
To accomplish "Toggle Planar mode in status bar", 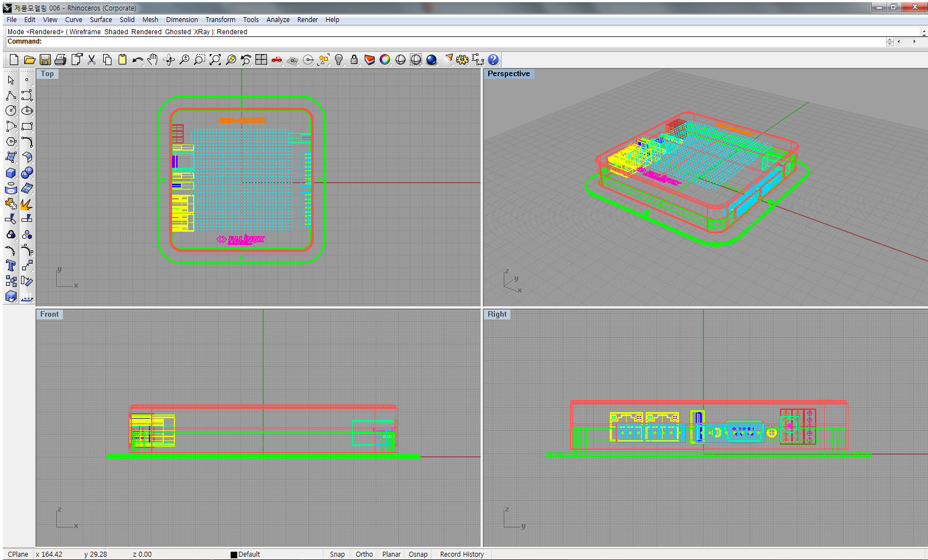I will click(x=391, y=554).
